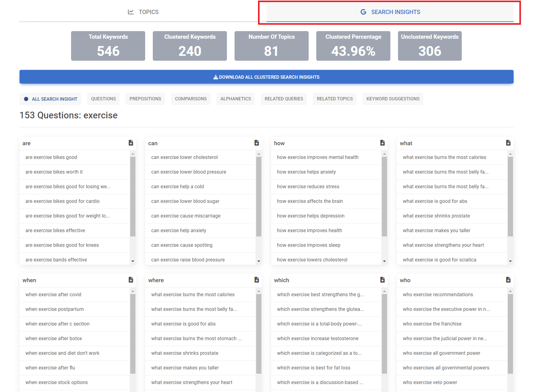Click the 'can' list scrollbar down arrow
This screenshot has height=392, width=538.
tap(259, 261)
